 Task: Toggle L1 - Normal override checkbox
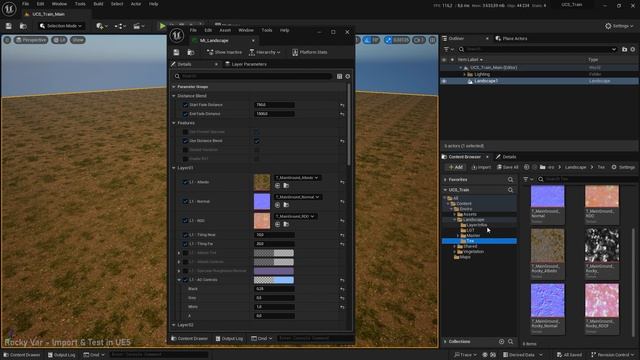coord(185,201)
